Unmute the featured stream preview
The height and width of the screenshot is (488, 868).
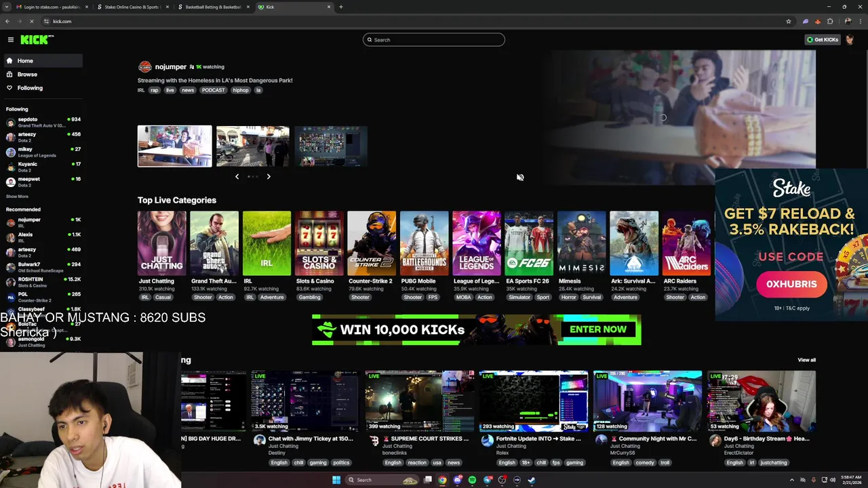point(520,178)
